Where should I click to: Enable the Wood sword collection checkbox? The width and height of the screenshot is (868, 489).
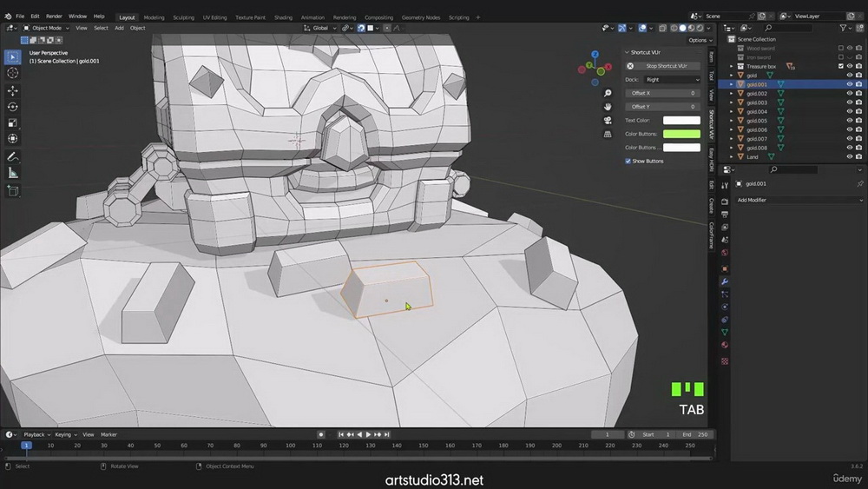click(x=841, y=48)
